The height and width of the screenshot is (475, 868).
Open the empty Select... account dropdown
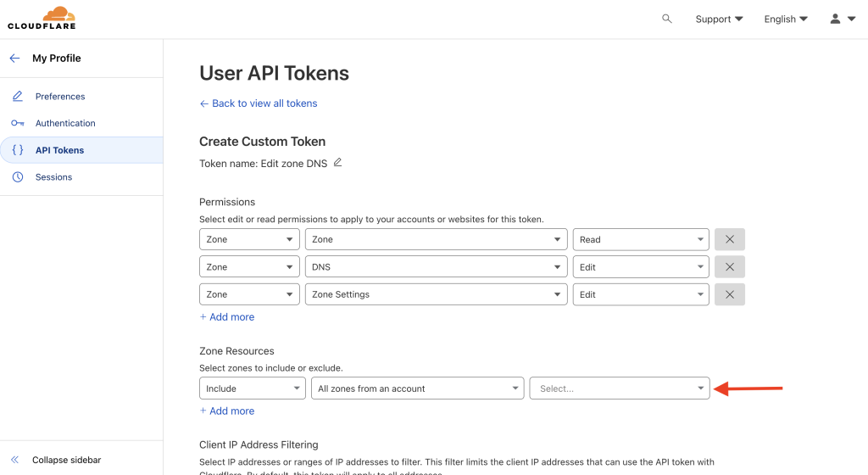point(619,388)
